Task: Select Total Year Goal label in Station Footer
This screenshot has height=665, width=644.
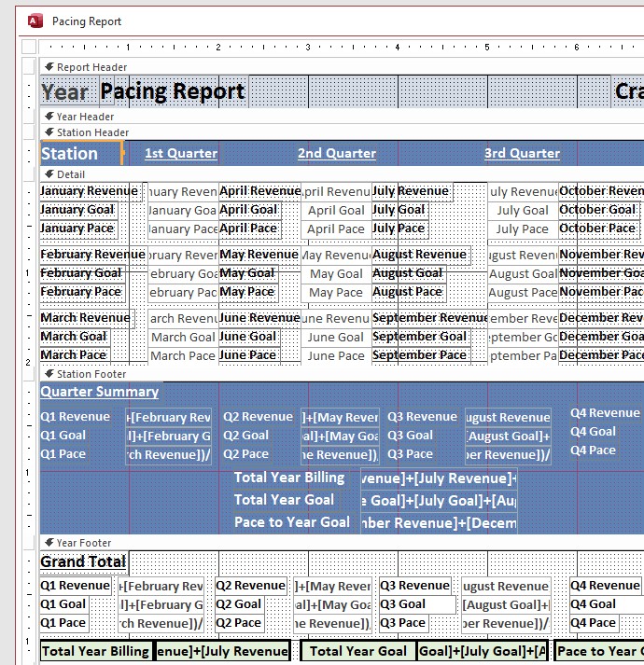Action: point(285,500)
